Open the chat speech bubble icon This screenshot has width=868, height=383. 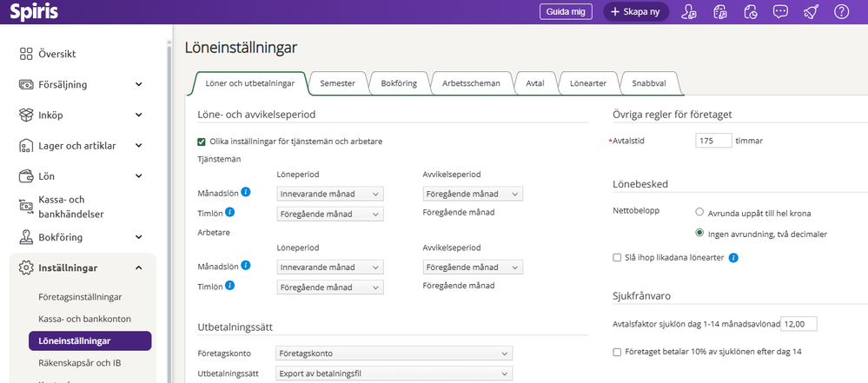click(780, 11)
